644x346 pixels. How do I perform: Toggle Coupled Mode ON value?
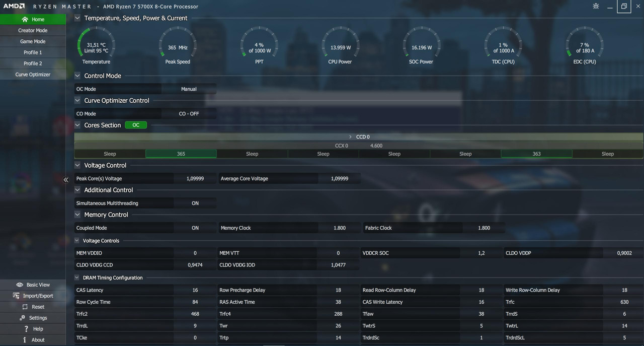pyautogui.click(x=195, y=228)
